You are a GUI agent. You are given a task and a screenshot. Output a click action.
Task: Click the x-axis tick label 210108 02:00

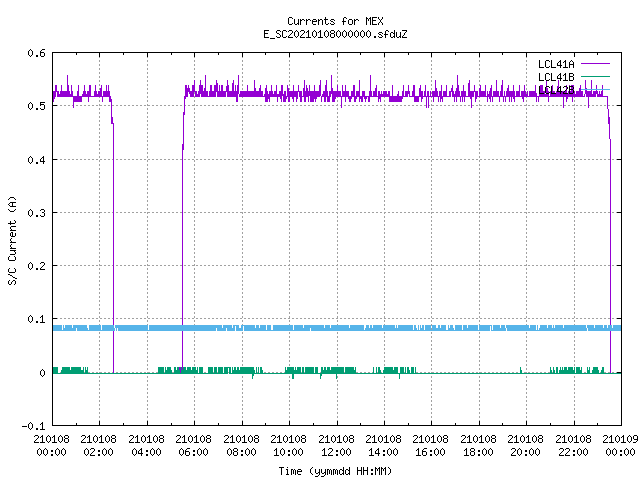tap(98, 445)
